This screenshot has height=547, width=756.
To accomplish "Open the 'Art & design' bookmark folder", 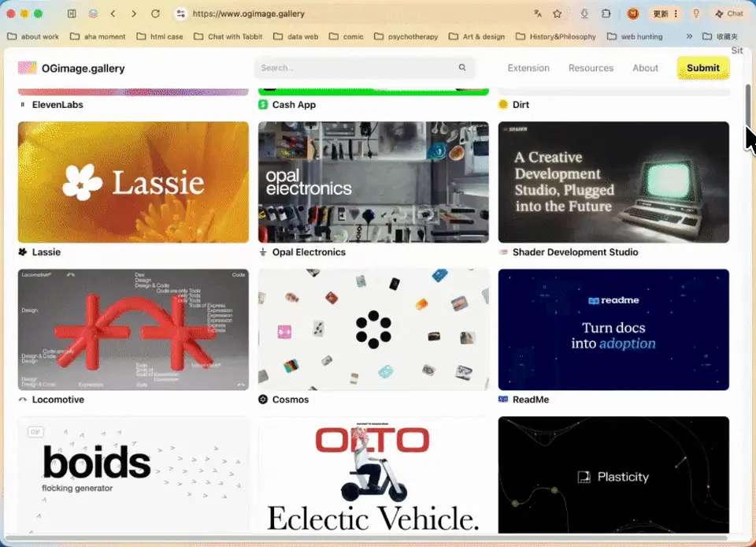I will pyautogui.click(x=477, y=36).
